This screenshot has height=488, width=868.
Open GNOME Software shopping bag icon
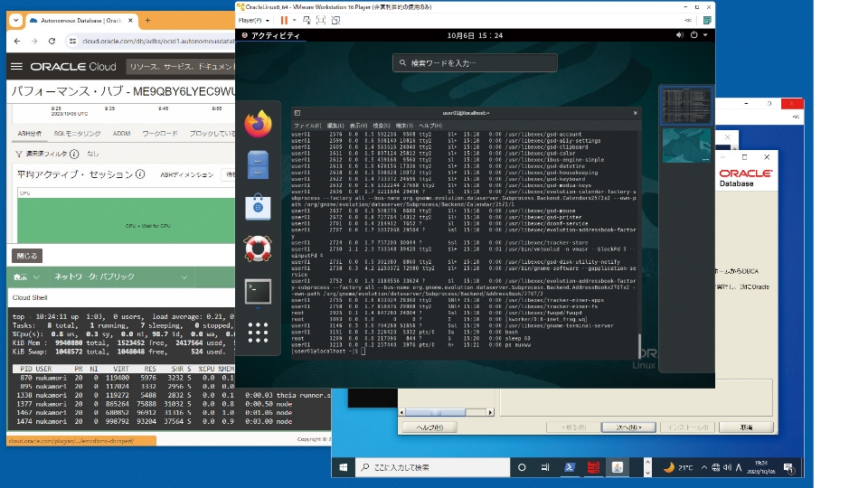click(258, 207)
